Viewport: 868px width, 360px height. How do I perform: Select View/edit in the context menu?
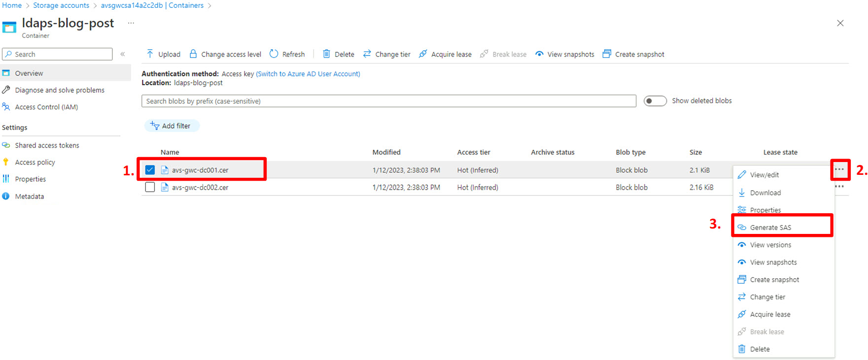pos(783,175)
